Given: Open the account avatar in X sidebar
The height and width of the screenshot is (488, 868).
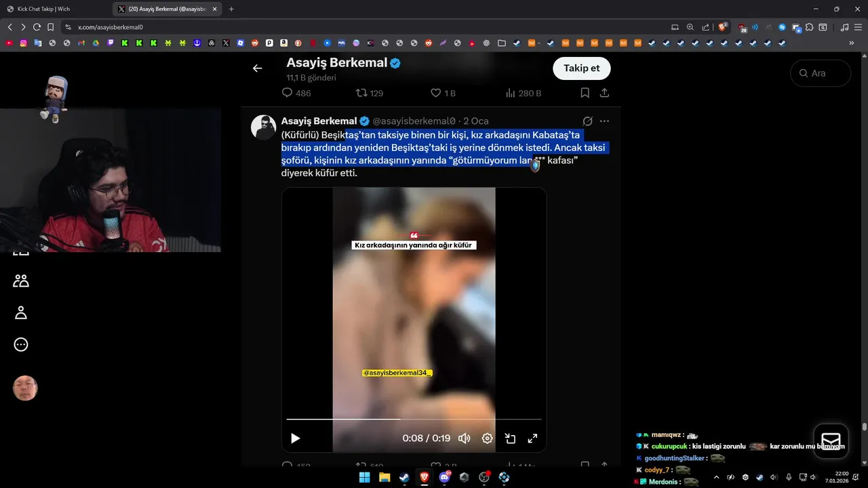Looking at the screenshot, I should pyautogui.click(x=25, y=388).
